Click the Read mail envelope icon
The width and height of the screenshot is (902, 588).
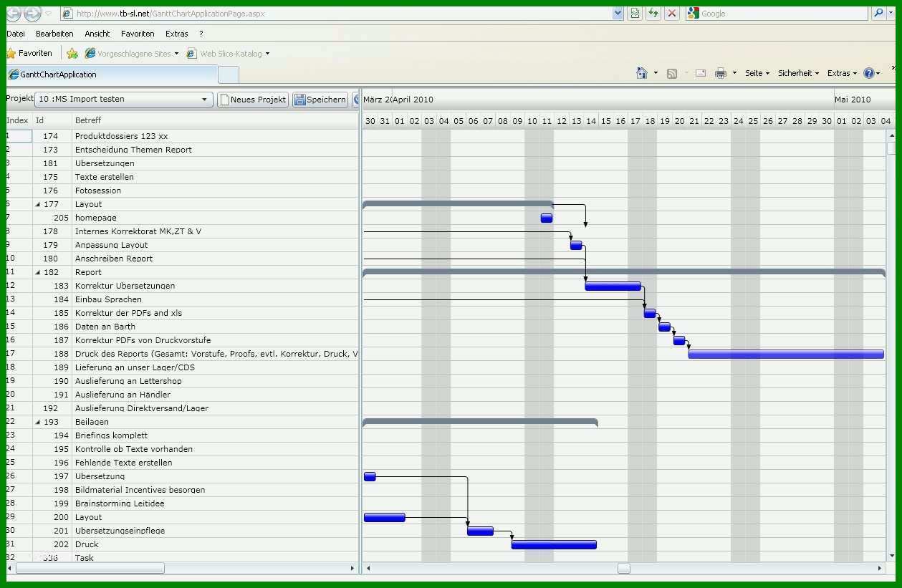[701, 73]
